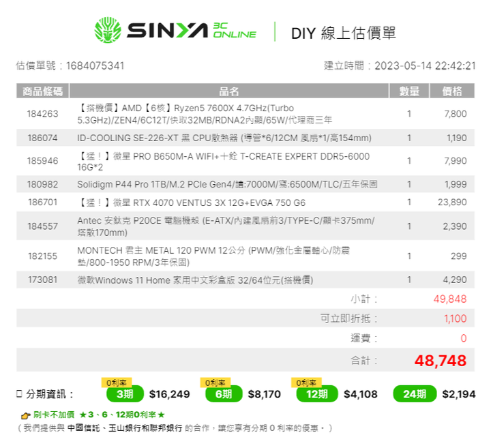Select the 12期 installment badge
Viewport: 491px width, 448px height.
(x=317, y=394)
